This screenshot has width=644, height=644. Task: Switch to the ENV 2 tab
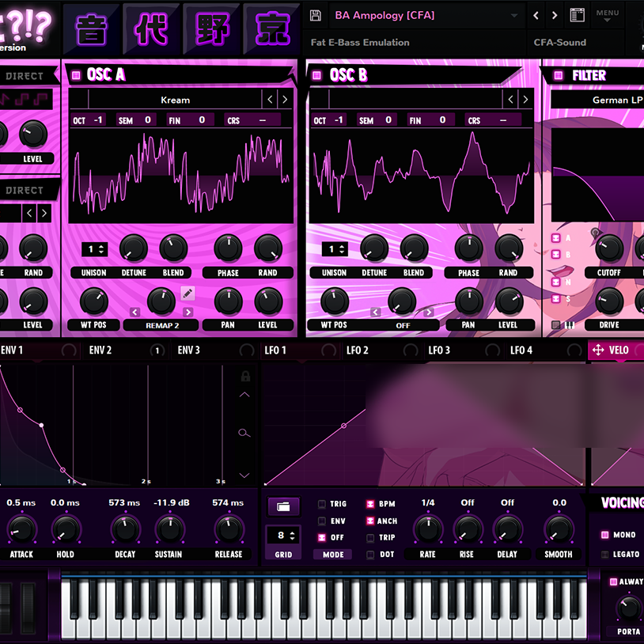pyautogui.click(x=100, y=350)
